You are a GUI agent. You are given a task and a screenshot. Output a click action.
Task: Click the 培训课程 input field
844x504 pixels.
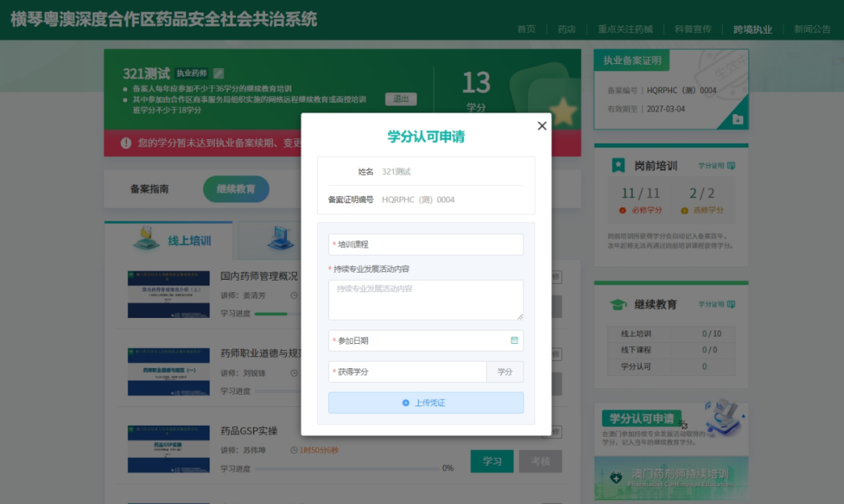426,244
